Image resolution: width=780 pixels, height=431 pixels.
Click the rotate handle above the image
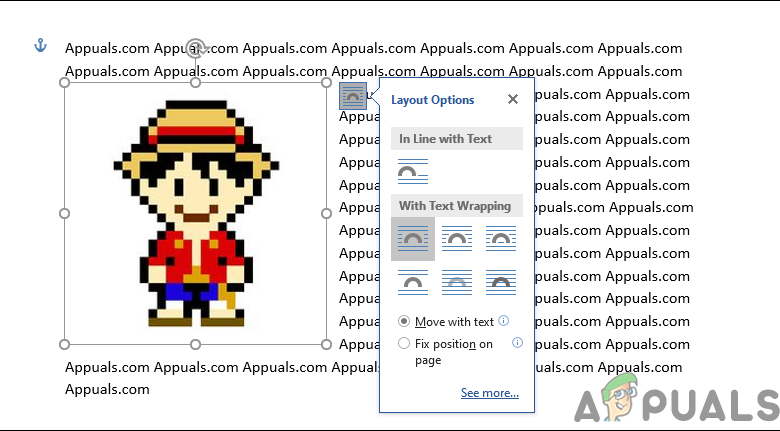pos(196,48)
